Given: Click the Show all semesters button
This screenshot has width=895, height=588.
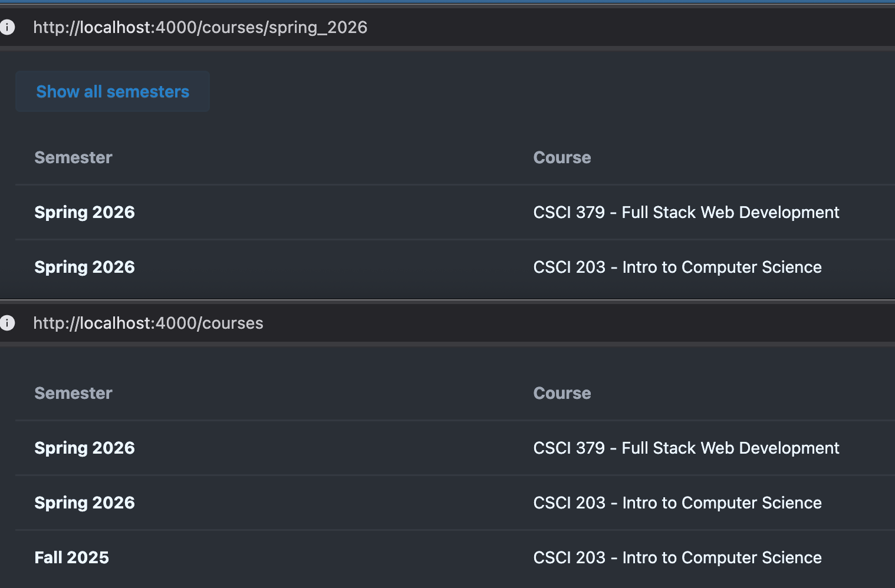Looking at the screenshot, I should 113,92.
